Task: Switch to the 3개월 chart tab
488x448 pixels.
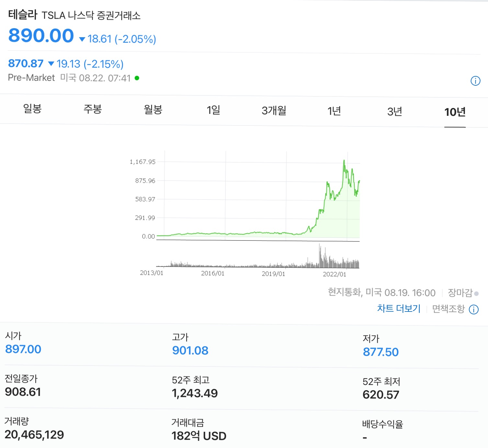Action: click(274, 111)
